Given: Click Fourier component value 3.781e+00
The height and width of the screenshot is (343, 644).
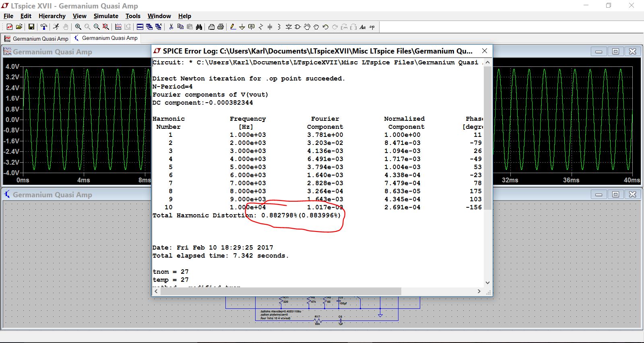Looking at the screenshot, I should [325, 135].
